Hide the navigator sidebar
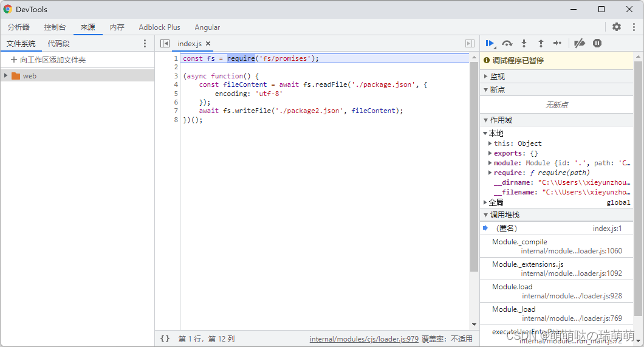Image resolution: width=644 pixels, height=347 pixels. [x=165, y=44]
